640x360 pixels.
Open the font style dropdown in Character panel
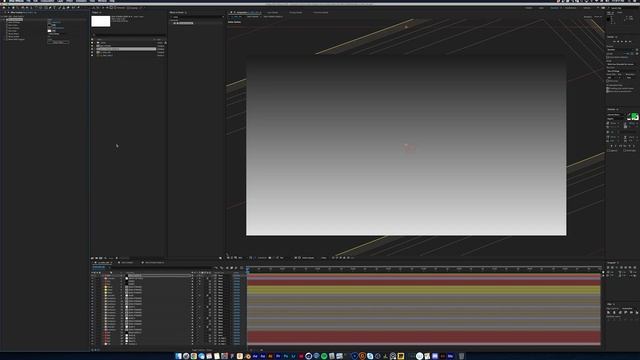(616, 119)
